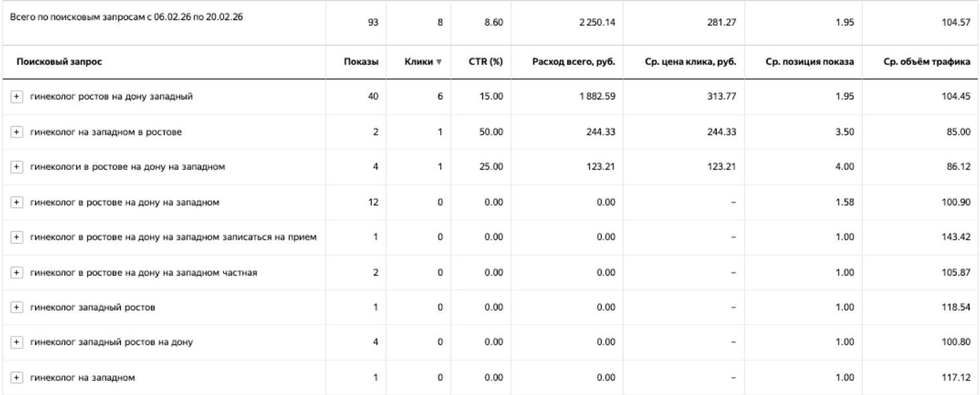Sort by Ср. объём трафика column
The width and height of the screenshot is (980, 395).
[x=926, y=62]
